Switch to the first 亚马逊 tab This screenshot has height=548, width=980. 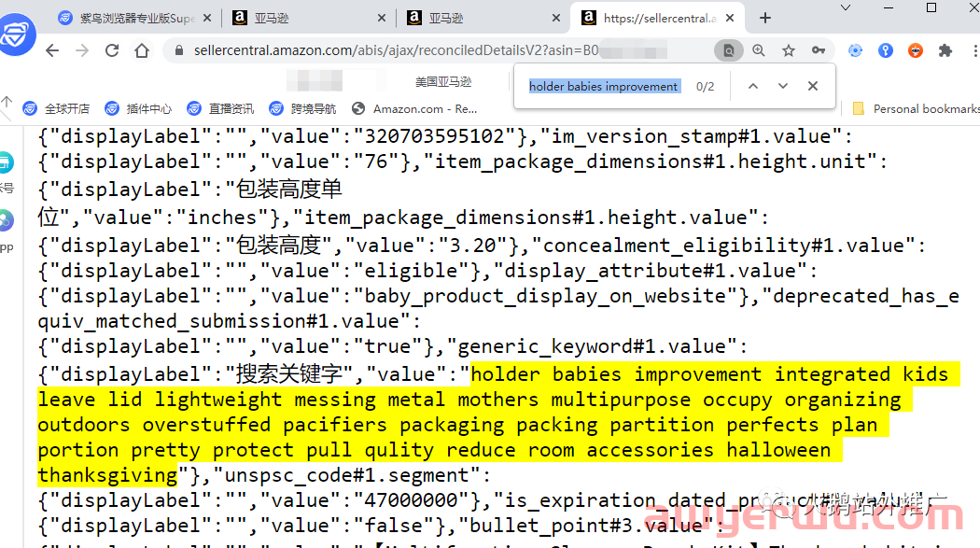[x=309, y=18]
